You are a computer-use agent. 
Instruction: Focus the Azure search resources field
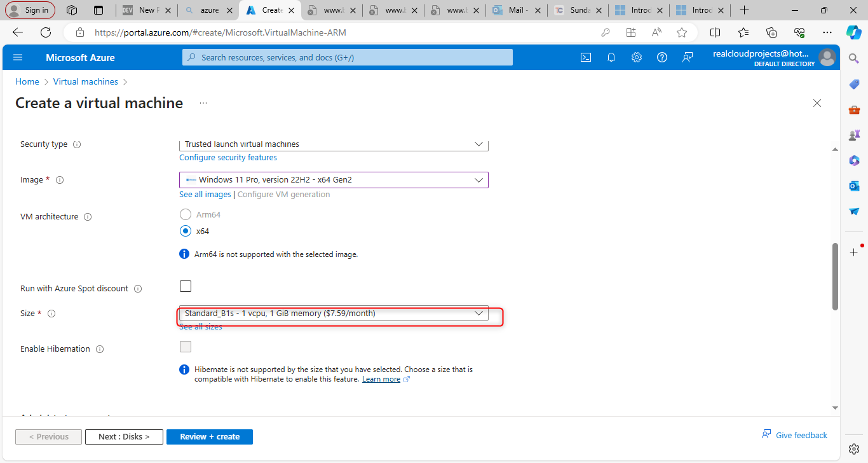(x=347, y=57)
